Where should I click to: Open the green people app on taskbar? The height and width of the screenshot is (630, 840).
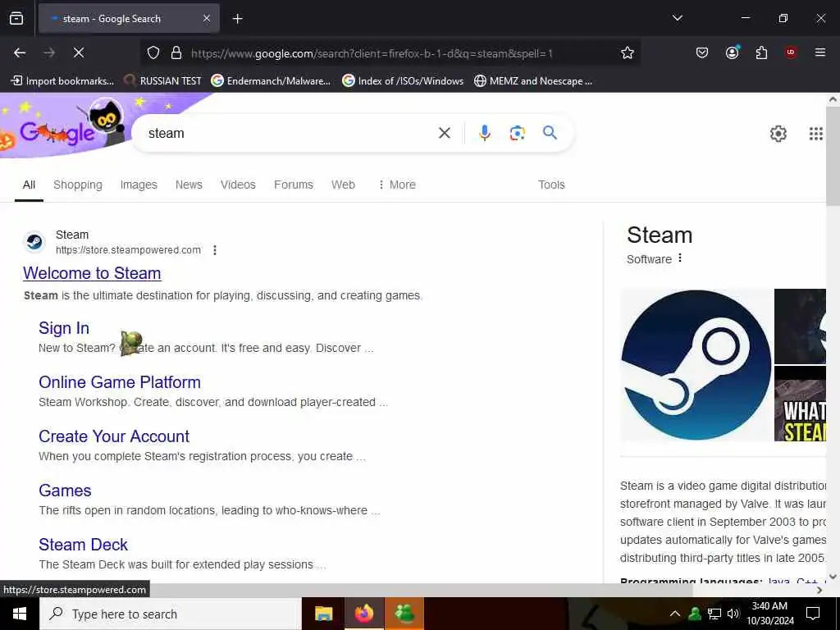point(404,614)
